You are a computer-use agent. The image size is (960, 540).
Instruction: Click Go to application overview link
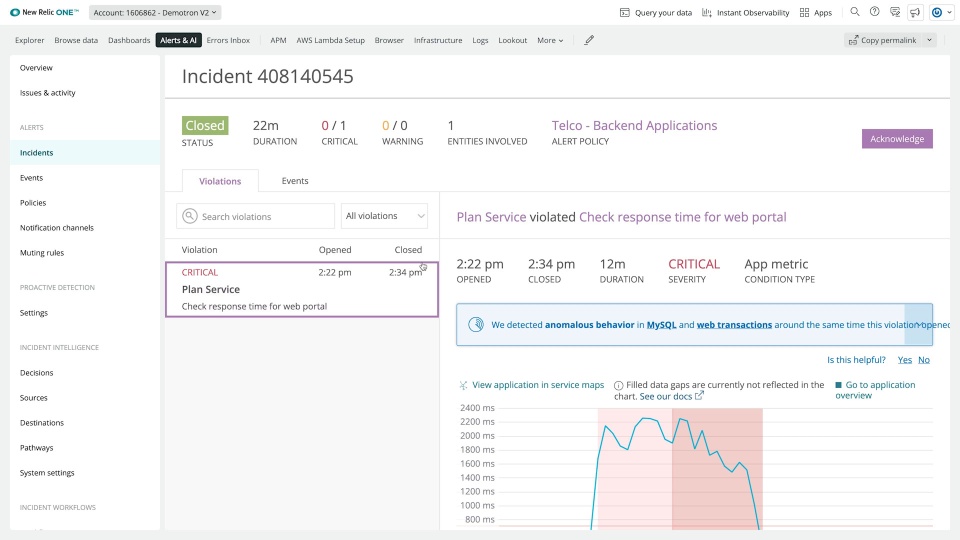(876, 390)
